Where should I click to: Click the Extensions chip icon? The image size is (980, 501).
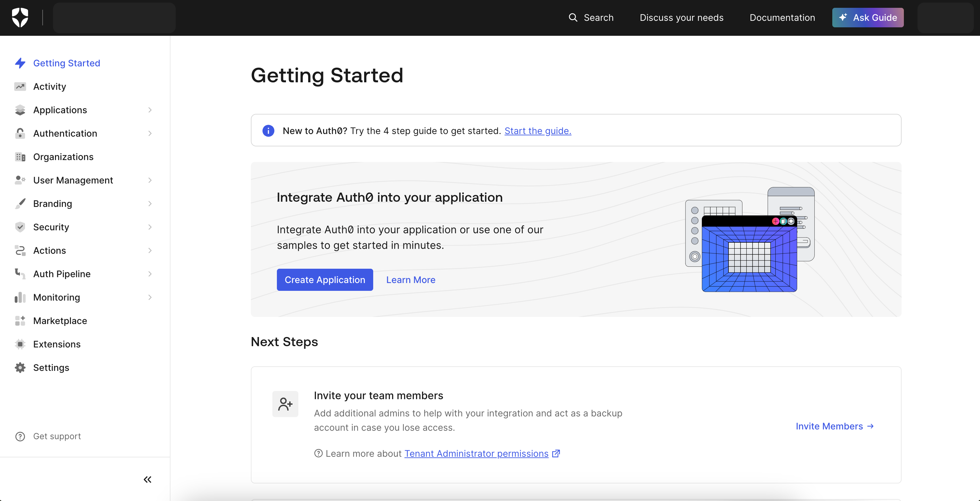[20, 344]
